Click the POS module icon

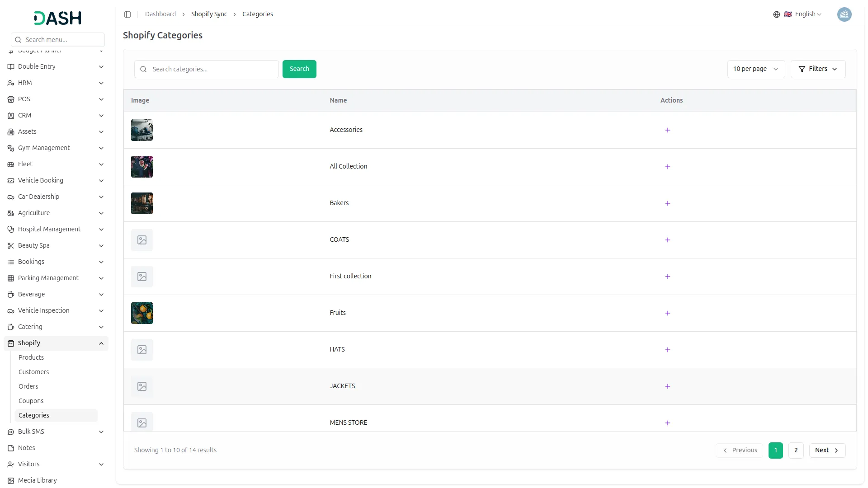pyautogui.click(x=11, y=99)
